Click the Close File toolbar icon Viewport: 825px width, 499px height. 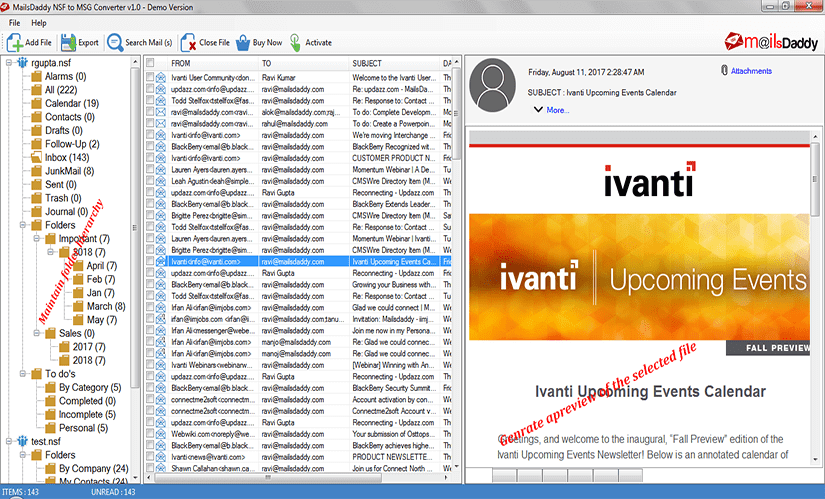[x=188, y=43]
